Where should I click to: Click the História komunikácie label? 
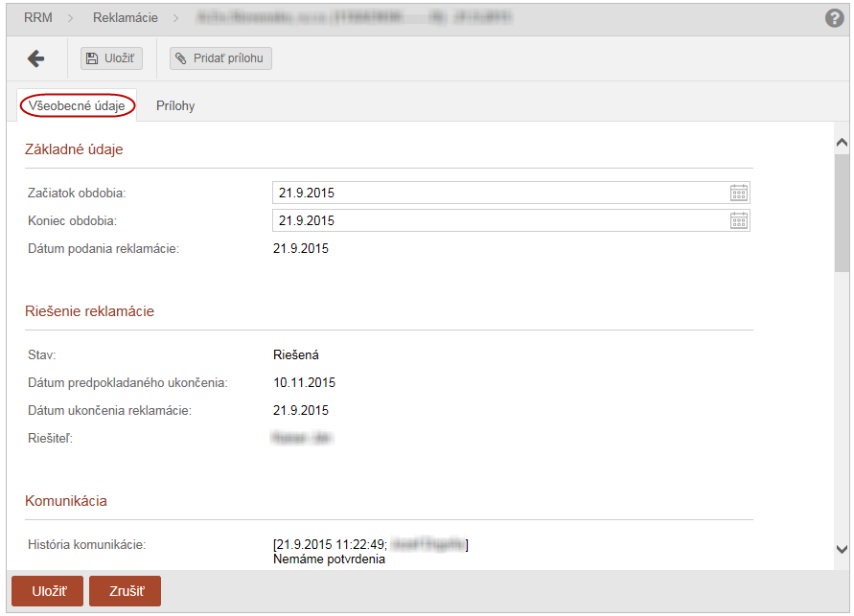[x=86, y=544]
